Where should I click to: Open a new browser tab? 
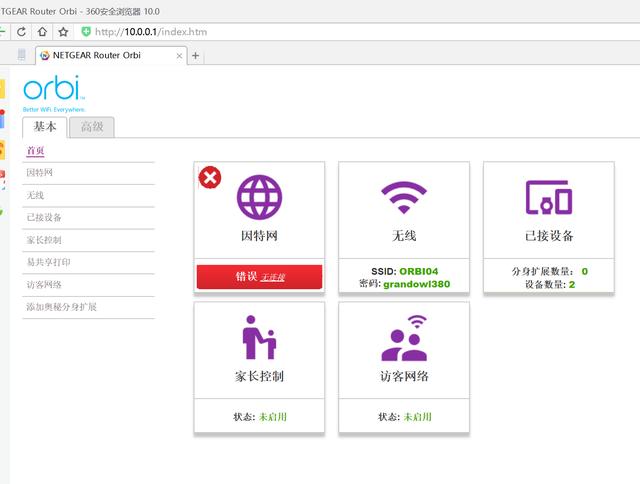tap(195, 55)
